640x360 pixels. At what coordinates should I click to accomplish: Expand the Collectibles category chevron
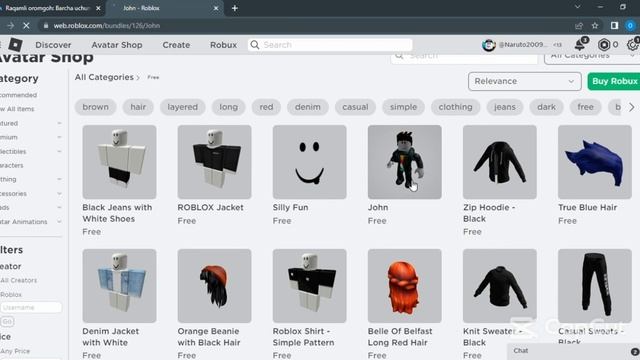[x=59, y=151]
